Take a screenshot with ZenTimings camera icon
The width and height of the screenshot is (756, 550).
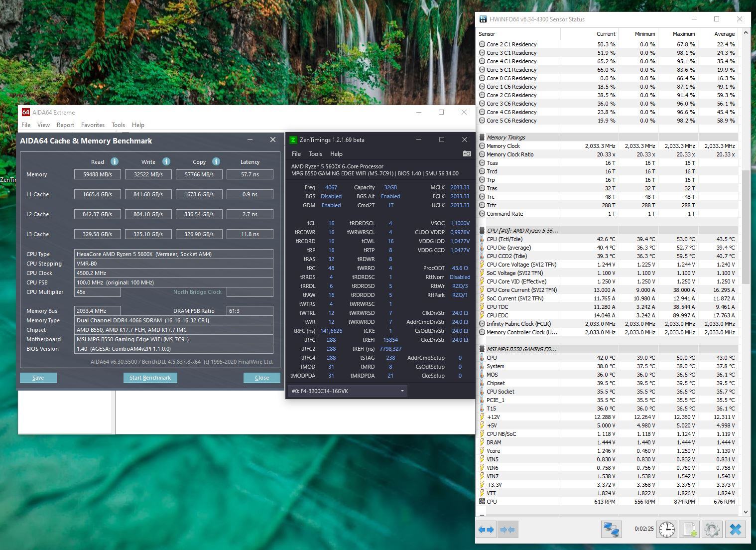tap(467, 153)
